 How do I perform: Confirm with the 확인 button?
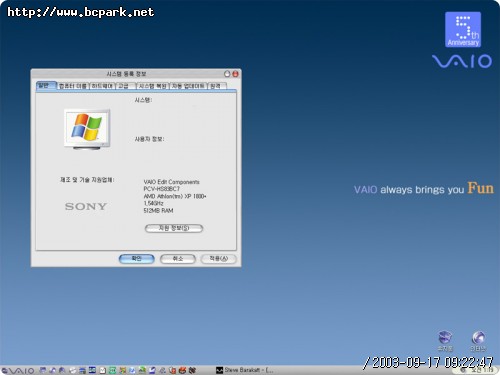[x=137, y=259]
